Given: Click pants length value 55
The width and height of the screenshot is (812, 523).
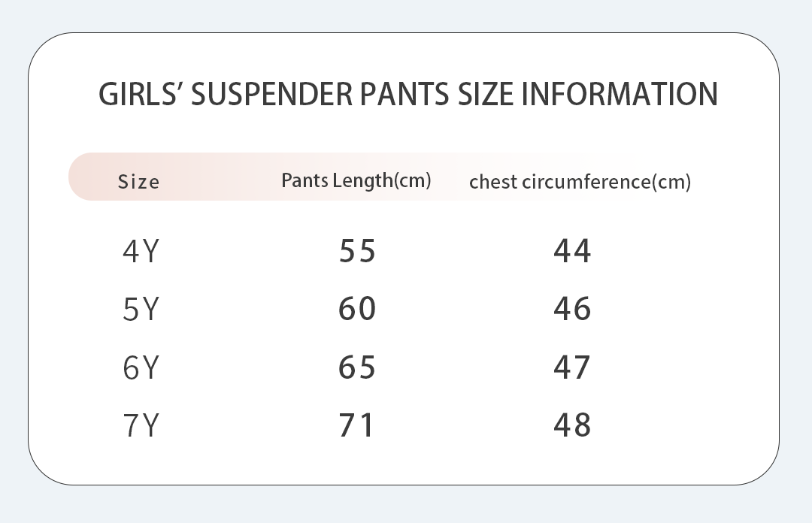Looking at the screenshot, I should click(357, 251).
